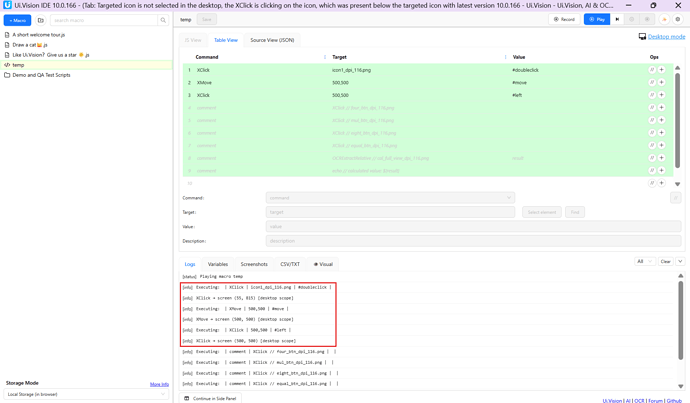Toggle comment on row 7 equal_btn comment
Image resolution: width=690 pixels, height=403 pixels.
652,145
